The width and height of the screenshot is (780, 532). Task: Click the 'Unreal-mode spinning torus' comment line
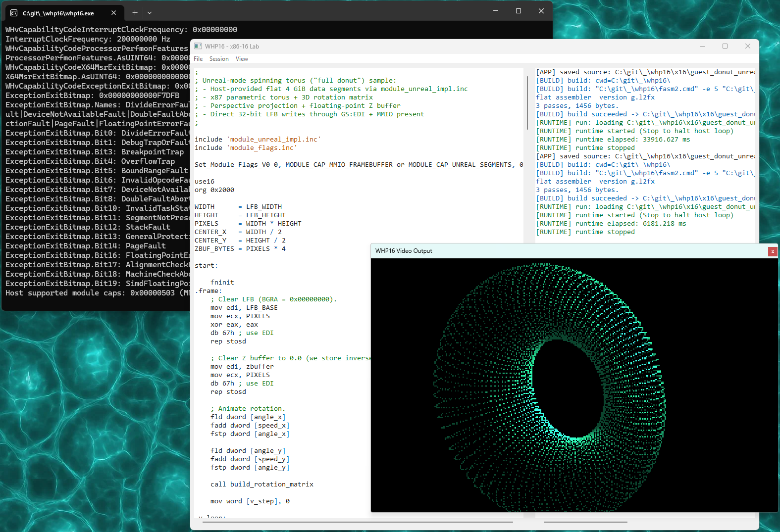pos(295,81)
